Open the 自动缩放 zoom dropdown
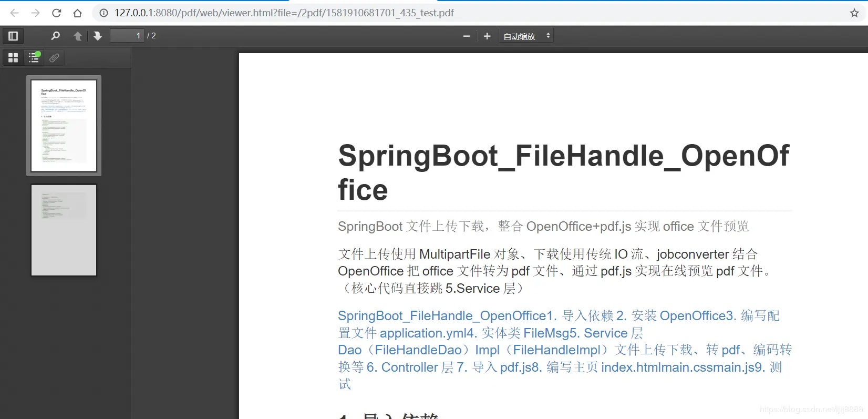868x419 pixels. pyautogui.click(x=526, y=36)
